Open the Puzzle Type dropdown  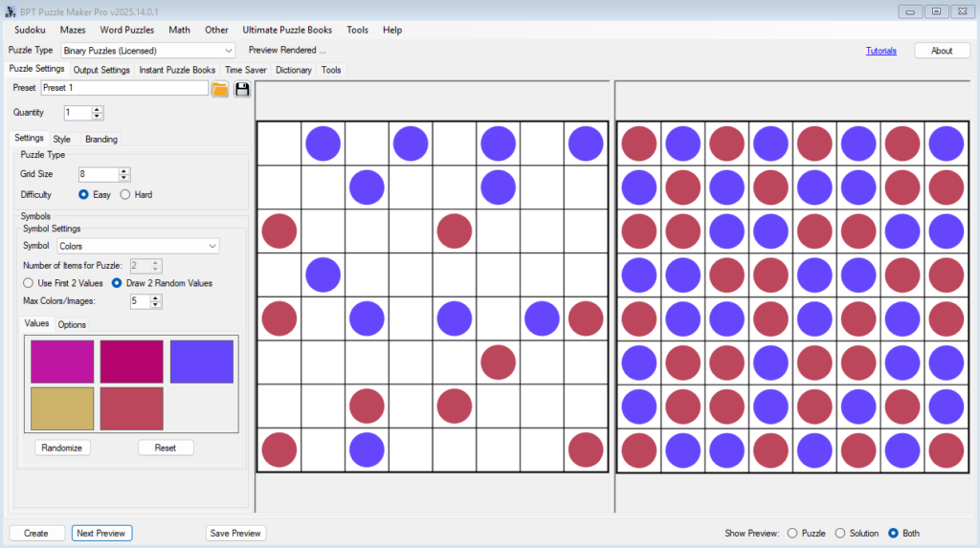pyautogui.click(x=148, y=50)
